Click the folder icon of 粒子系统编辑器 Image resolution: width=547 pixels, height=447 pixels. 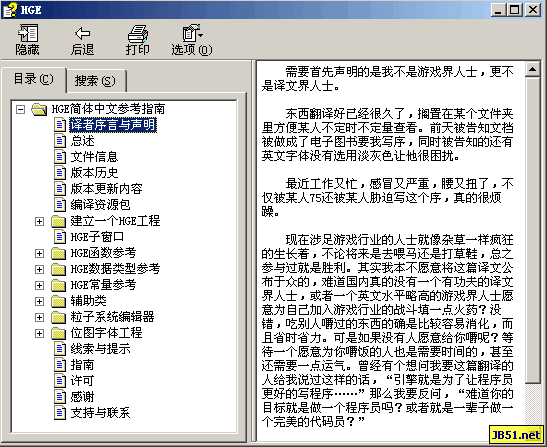point(58,317)
